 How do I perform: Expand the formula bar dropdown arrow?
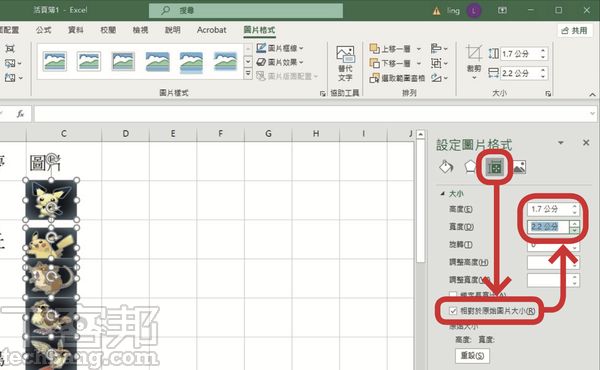coord(592,114)
